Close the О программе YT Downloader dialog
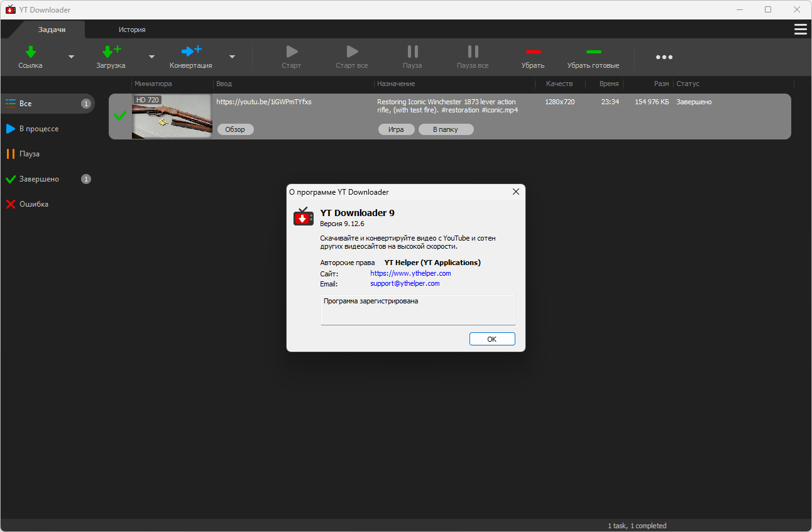The width and height of the screenshot is (812, 532). tap(516, 192)
